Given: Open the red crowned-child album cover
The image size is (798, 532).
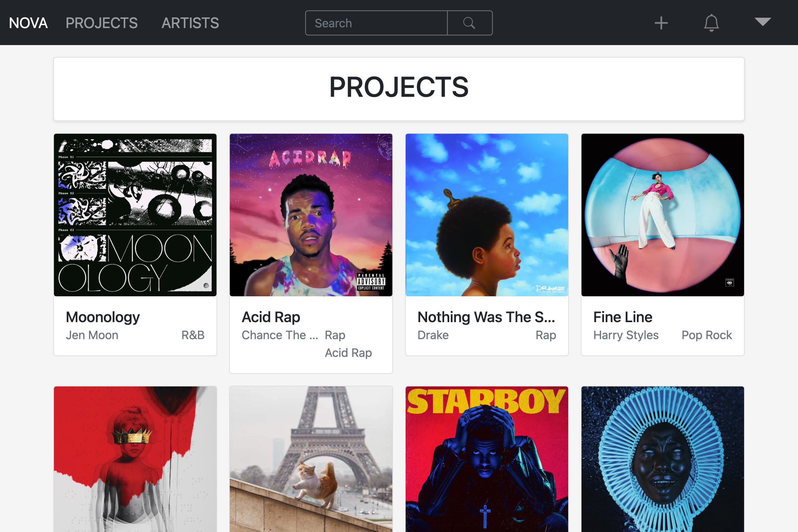Looking at the screenshot, I should (x=135, y=459).
